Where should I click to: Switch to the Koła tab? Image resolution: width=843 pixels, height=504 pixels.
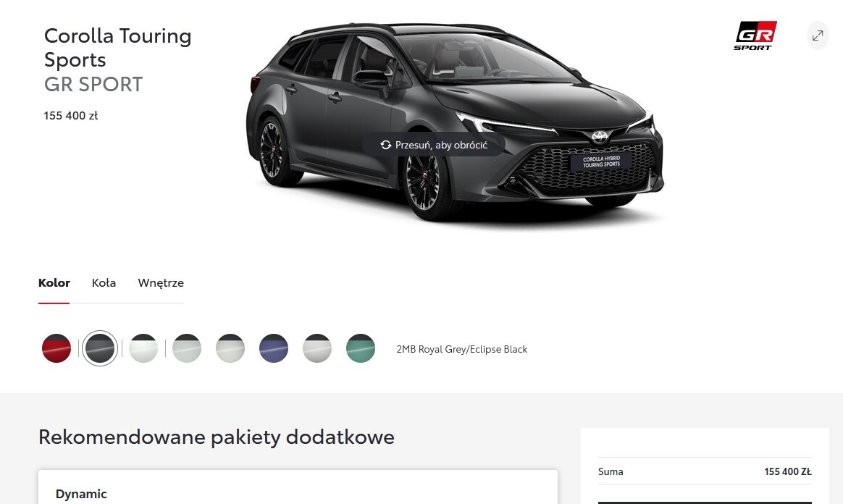coord(104,282)
